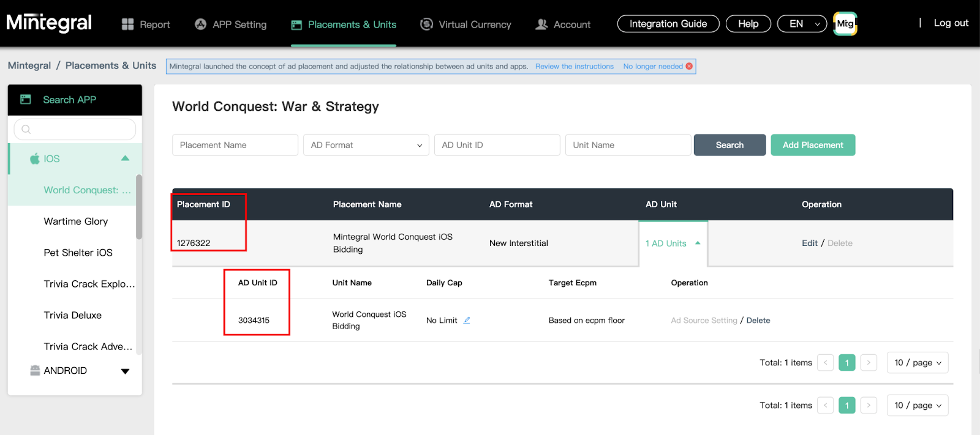The image size is (980, 435).
Task: Click the Report grid icon
Action: pos(127,24)
